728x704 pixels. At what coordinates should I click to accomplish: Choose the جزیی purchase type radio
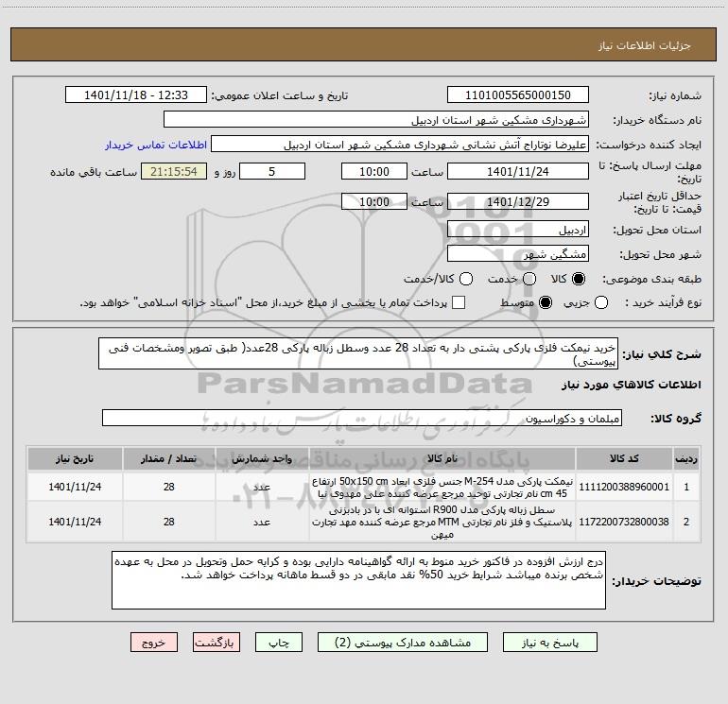pyautogui.click(x=601, y=302)
